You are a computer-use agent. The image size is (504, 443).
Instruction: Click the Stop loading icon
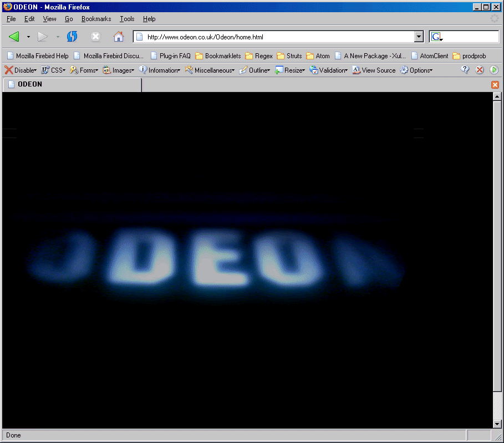tap(95, 37)
